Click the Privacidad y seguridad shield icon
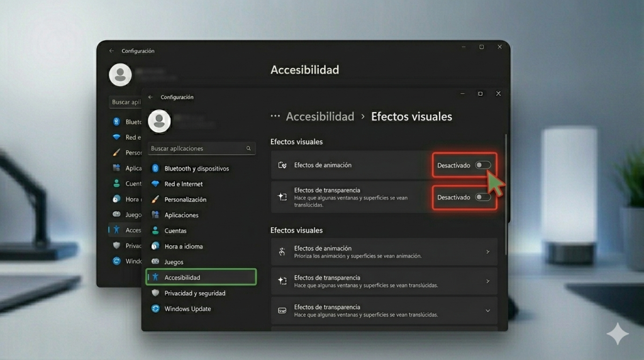The width and height of the screenshot is (644, 360). coord(155,293)
